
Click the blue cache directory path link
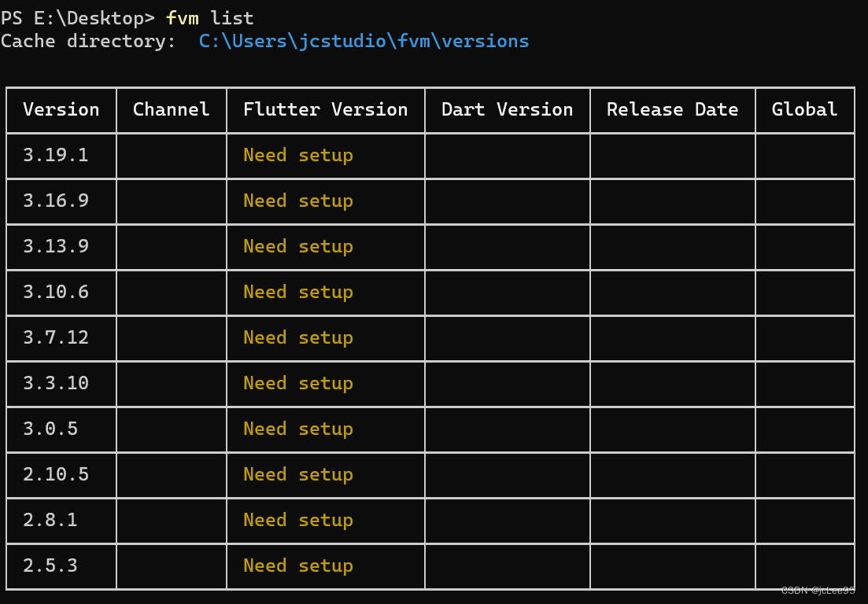click(x=364, y=41)
